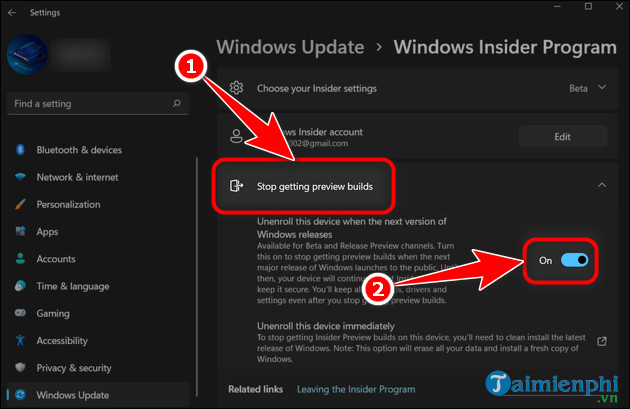Click the sidebar vertical scrollbar
This screenshot has width=630, height=409.
click(196, 277)
